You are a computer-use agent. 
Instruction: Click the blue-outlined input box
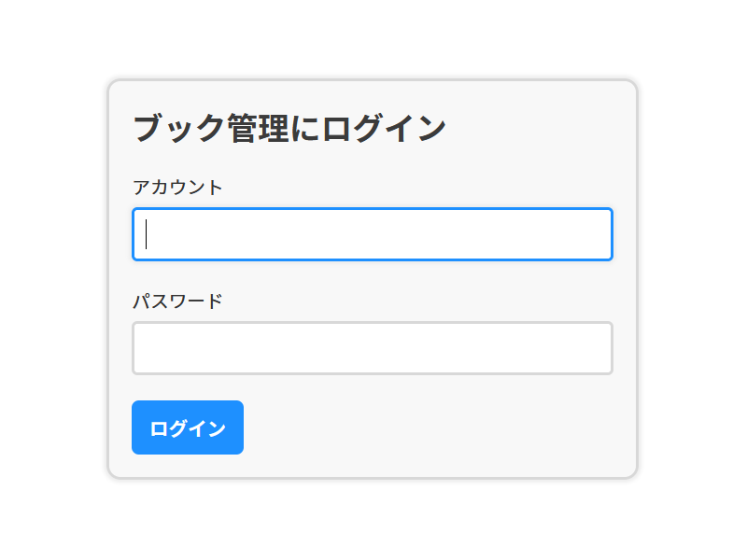click(x=372, y=234)
